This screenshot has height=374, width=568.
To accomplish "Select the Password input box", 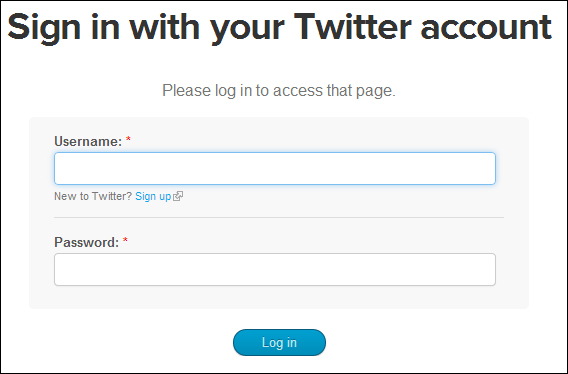I will pos(275,269).
